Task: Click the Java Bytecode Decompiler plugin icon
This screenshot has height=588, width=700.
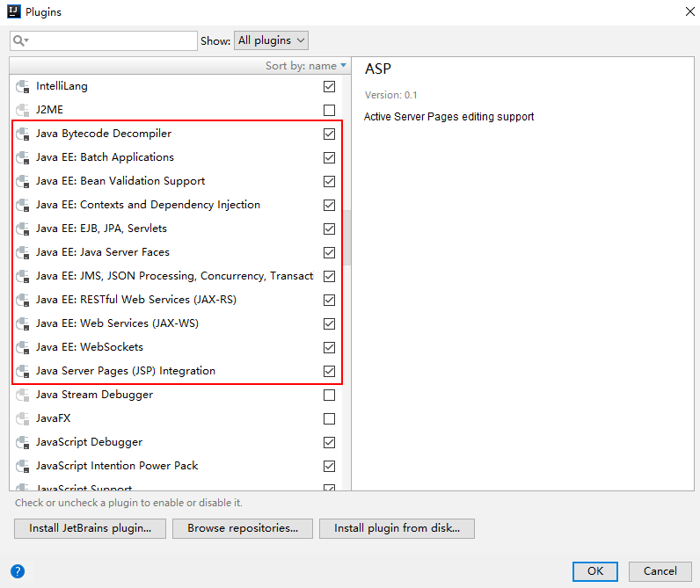Action: point(22,134)
